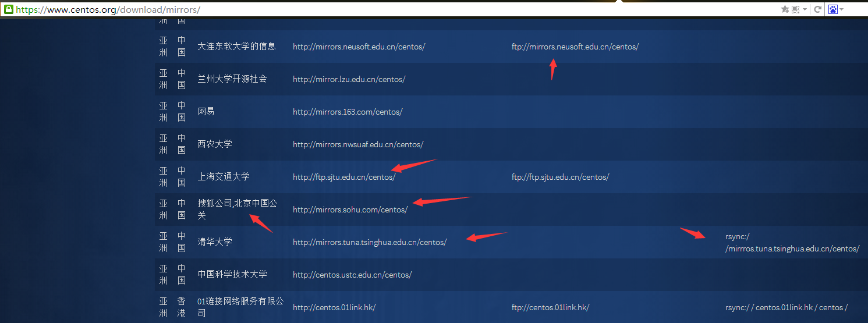
Task: Open rsync centos.01link.hk link
Action: [786, 307]
